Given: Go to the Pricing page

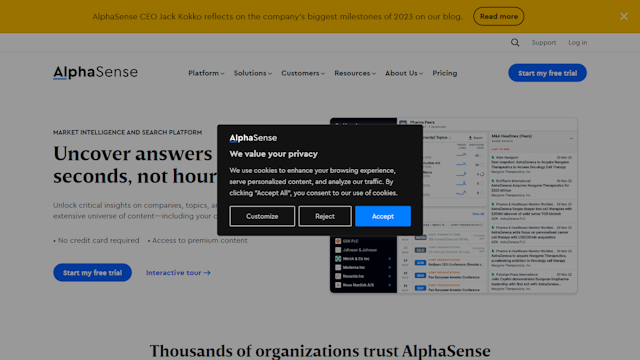Looking at the screenshot, I should (x=444, y=73).
